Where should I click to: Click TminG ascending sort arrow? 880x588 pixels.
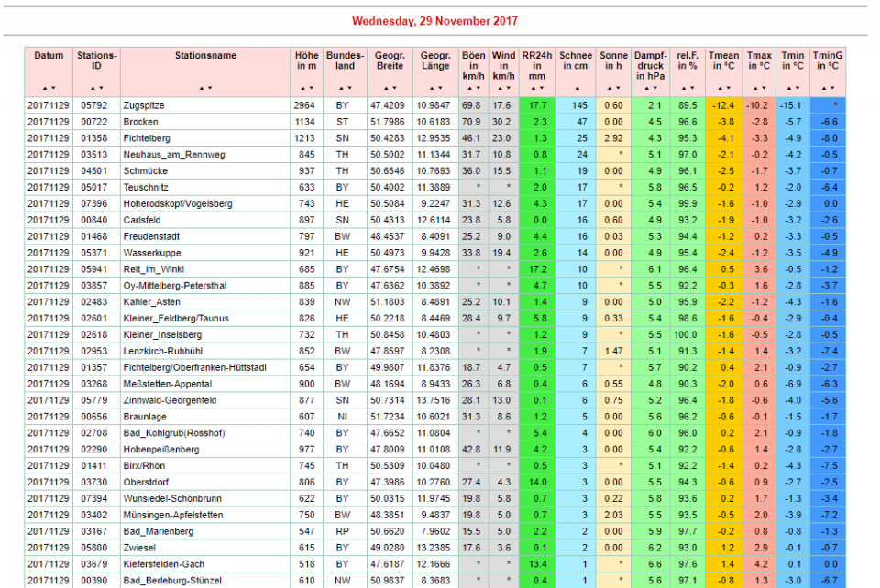(824, 88)
